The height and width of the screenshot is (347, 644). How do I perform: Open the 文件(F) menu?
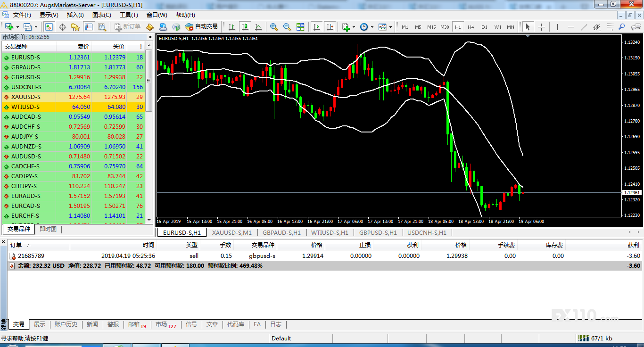22,15
